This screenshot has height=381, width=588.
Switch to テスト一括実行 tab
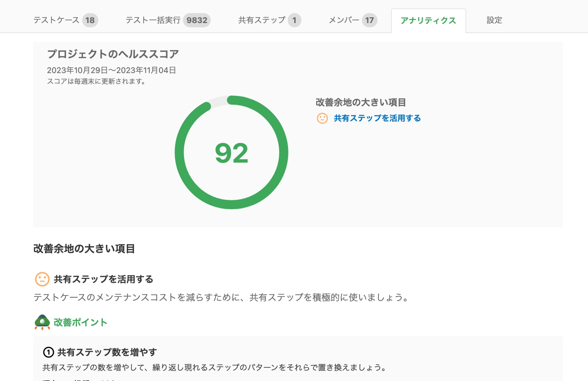pyautogui.click(x=153, y=20)
